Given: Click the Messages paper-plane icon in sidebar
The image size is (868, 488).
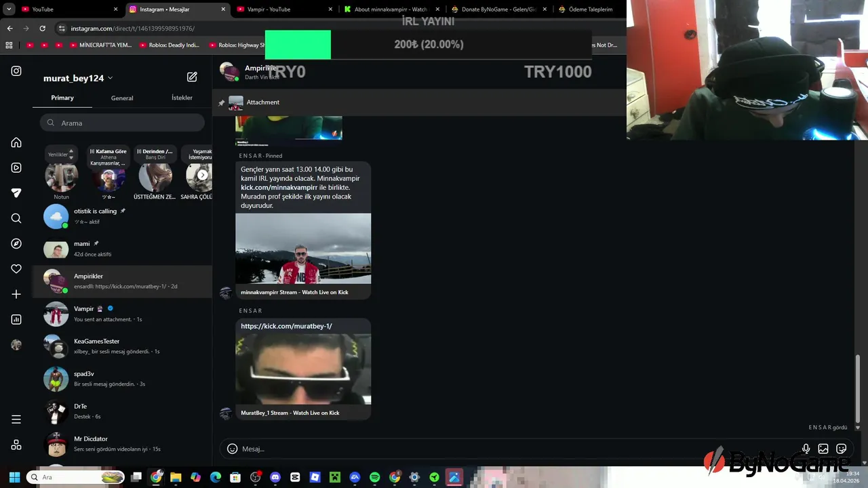Looking at the screenshot, I should 16,193.
